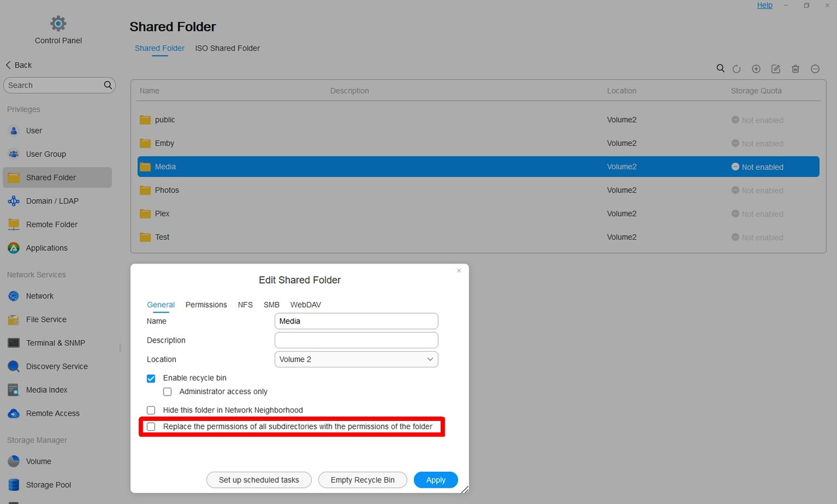Edit the selected shared folder
The image size is (837, 504).
click(776, 69)
